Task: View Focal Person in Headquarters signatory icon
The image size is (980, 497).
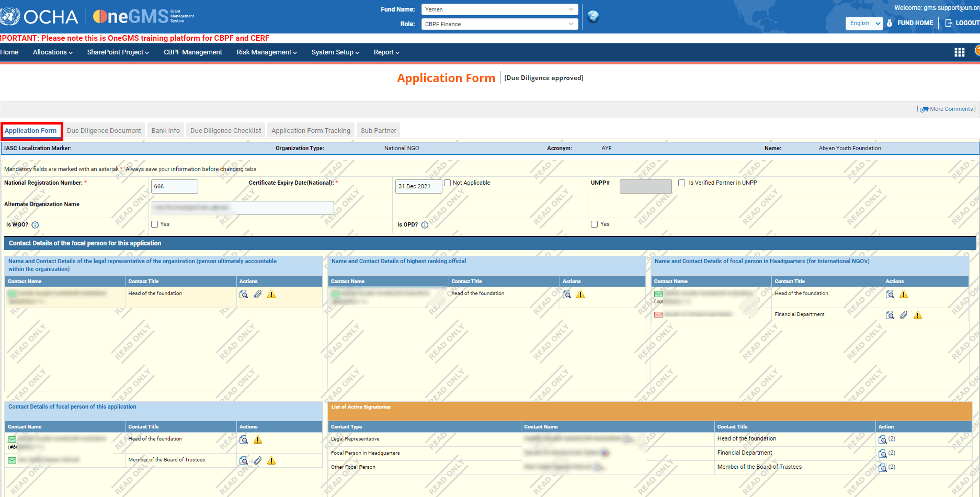Action: [883, 454]
